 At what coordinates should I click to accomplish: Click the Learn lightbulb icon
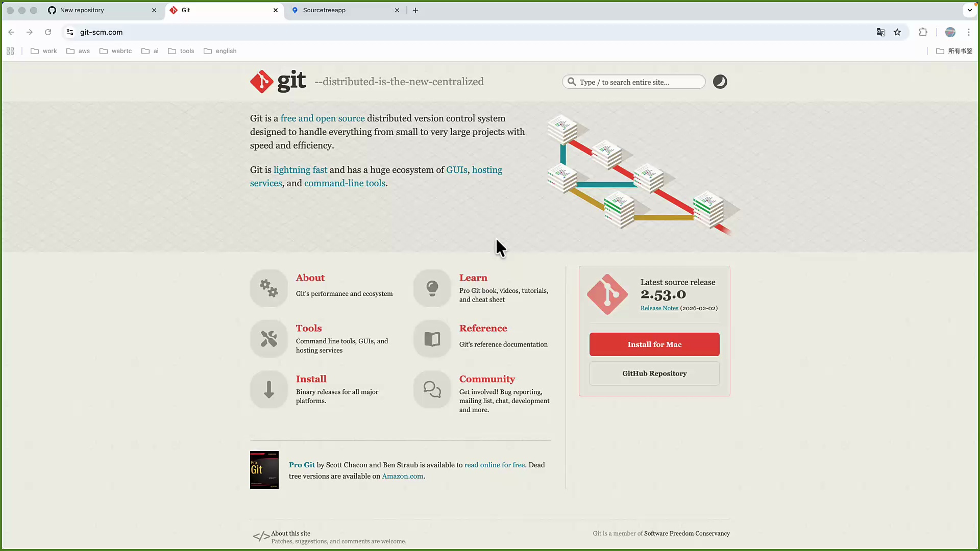pyautogui.click(x=432, y=288)
